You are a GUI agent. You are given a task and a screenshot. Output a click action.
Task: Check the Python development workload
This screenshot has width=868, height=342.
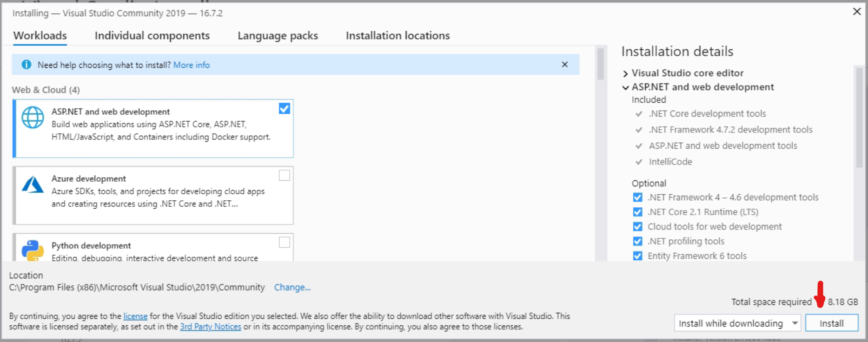[x=285, y=242]
